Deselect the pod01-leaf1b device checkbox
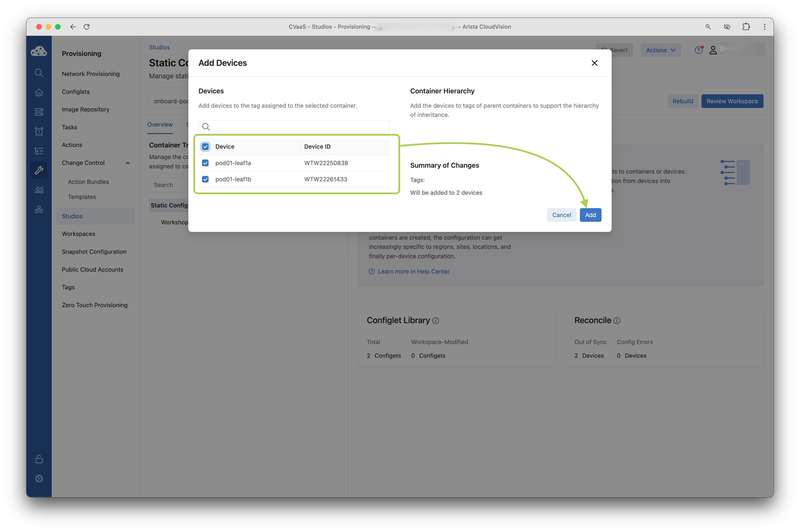This screenshot has width=800, height=532. coord(205,179)
